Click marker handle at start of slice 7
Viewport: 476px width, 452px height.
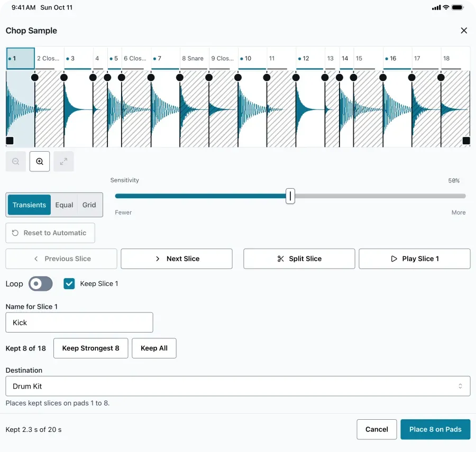[151, 77]
